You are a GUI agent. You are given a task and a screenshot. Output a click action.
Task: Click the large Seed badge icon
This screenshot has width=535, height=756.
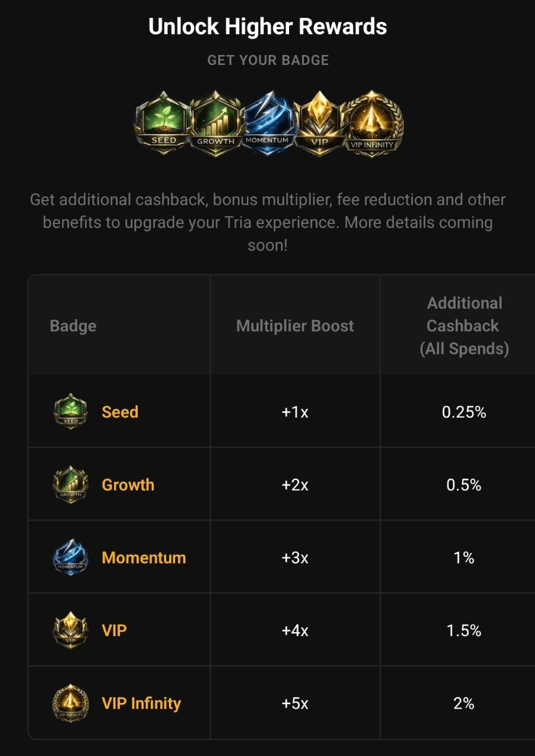(x=163, y=123)
